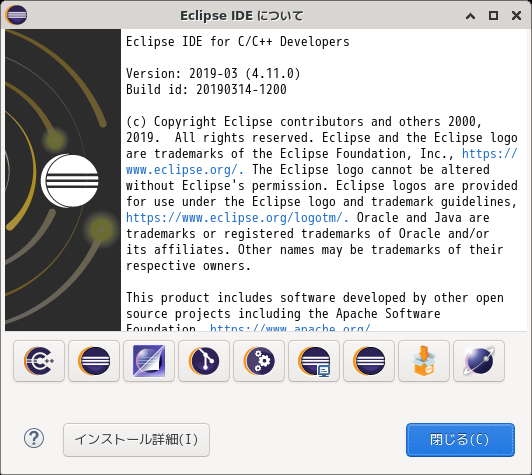Click the インストール詳細(I) button
This screenshot has width=532, height=475.
[136, 440]
